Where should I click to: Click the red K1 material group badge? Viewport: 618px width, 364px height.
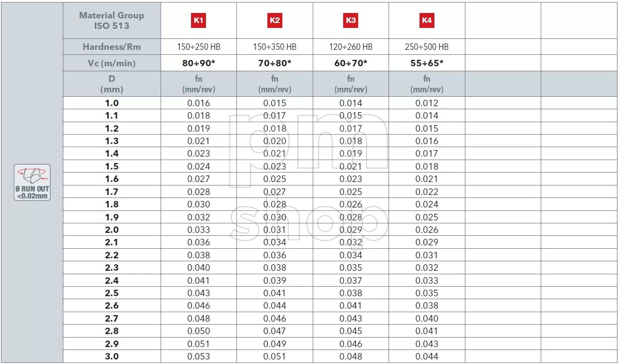click(x=199, y=20)
